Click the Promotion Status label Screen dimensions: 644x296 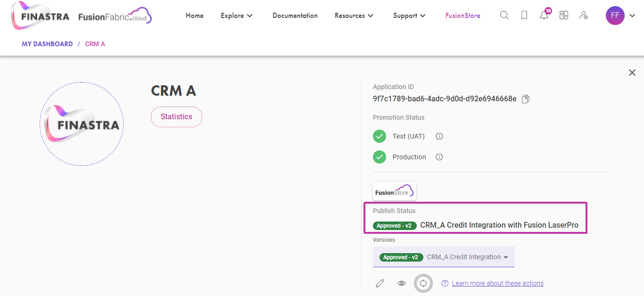[399, 117]
